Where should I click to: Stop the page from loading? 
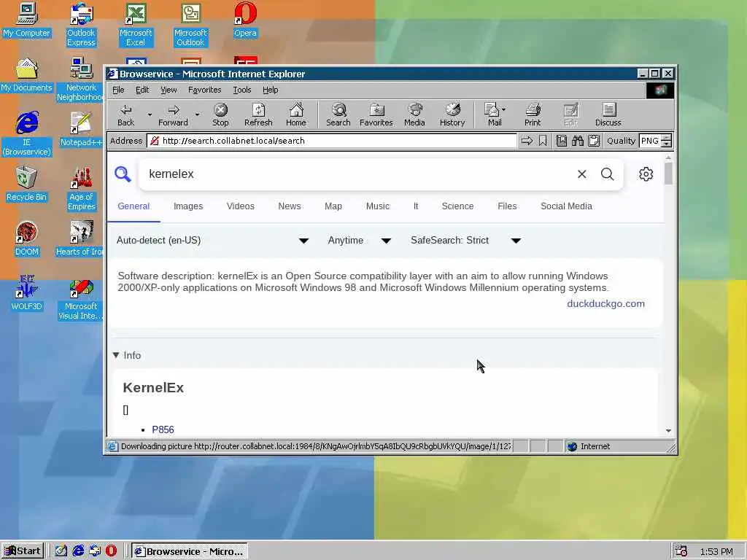(x=220, y=114)
